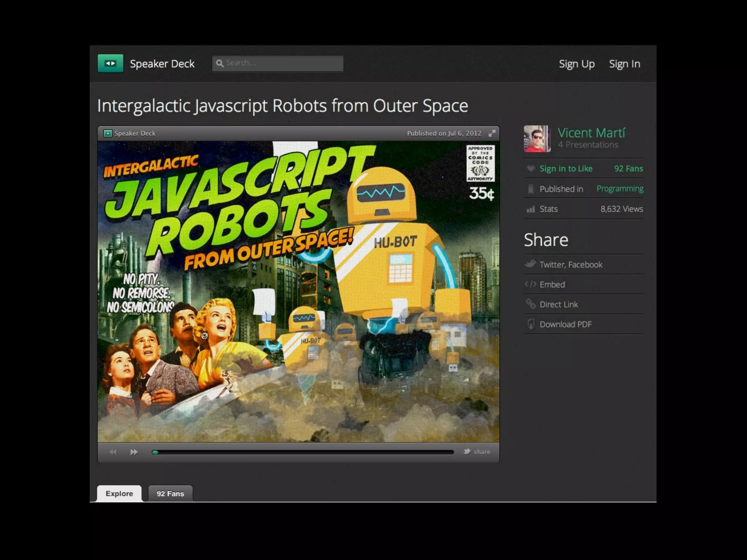Switch to the 92 Fans tab
The image size is (747, 560).
(170, 494)
